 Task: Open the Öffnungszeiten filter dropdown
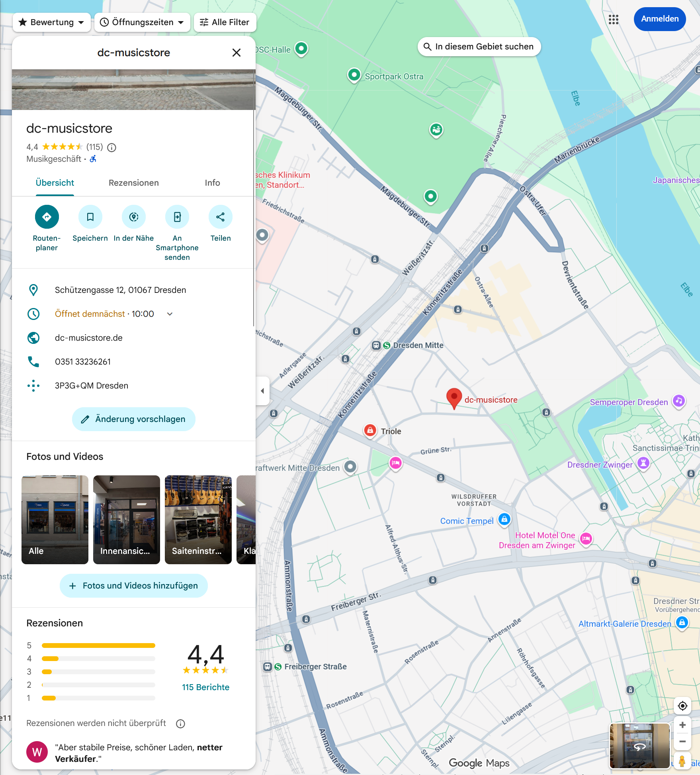142,22
